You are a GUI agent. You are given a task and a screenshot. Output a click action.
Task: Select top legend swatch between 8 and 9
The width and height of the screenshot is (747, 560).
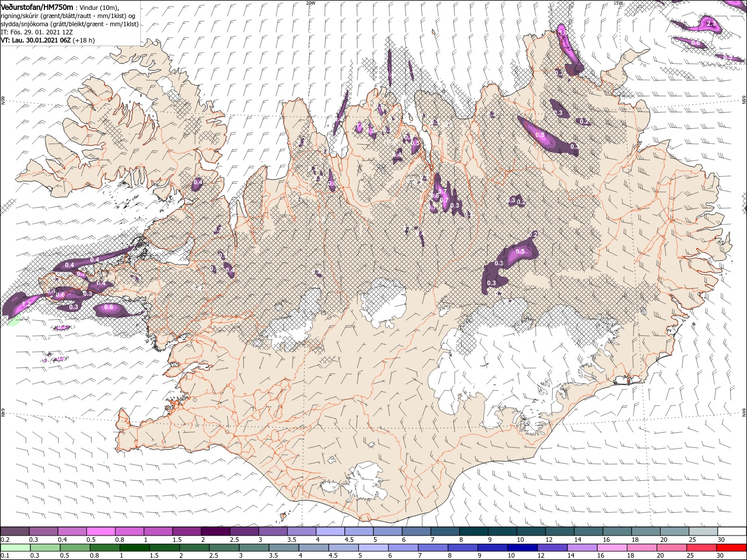click(473, 531)
